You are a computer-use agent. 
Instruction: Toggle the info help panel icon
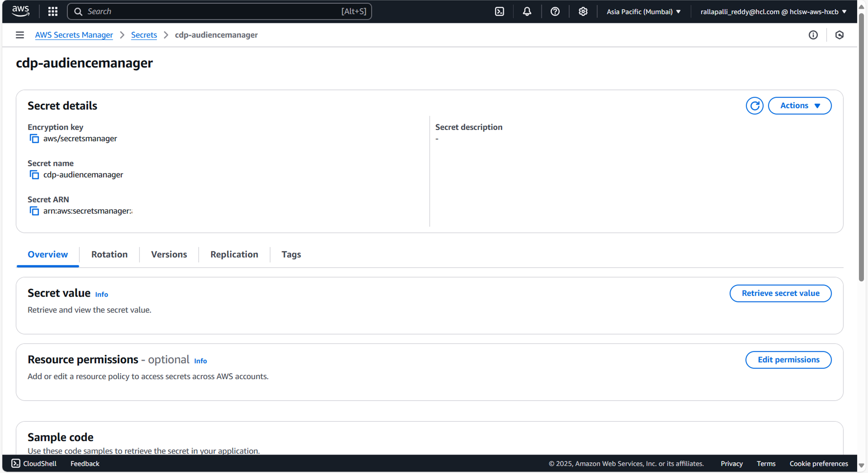(813, 35)
